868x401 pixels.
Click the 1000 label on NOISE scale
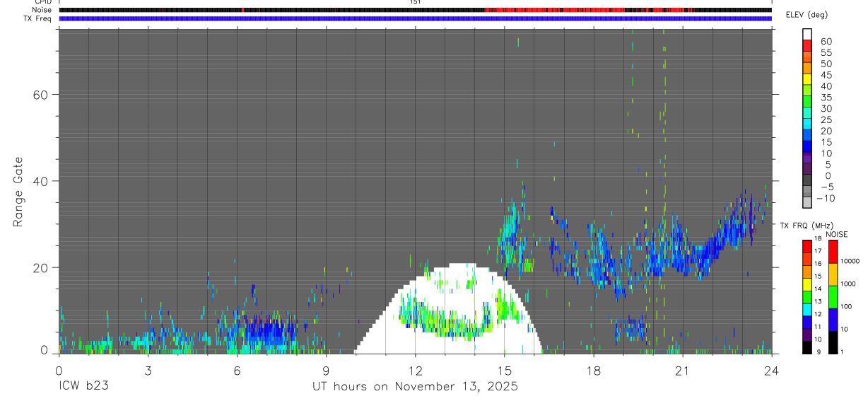tap(849, 284)
